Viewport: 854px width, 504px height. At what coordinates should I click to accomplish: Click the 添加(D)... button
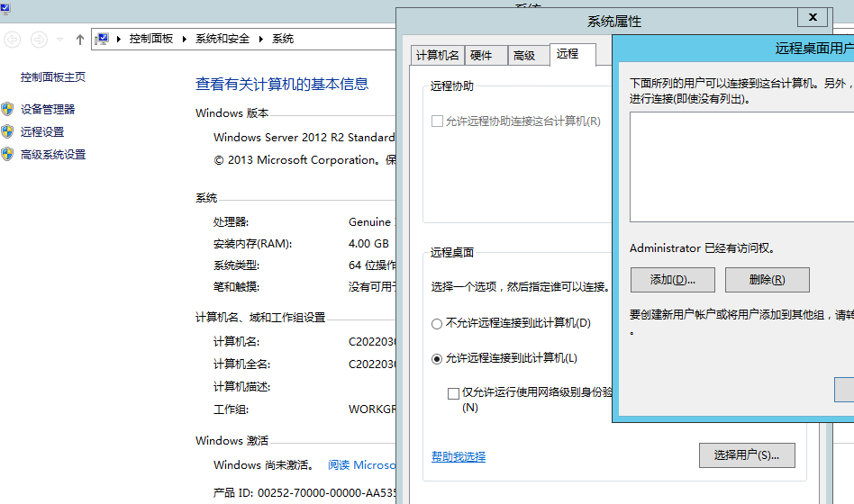[x=672, y=280]
